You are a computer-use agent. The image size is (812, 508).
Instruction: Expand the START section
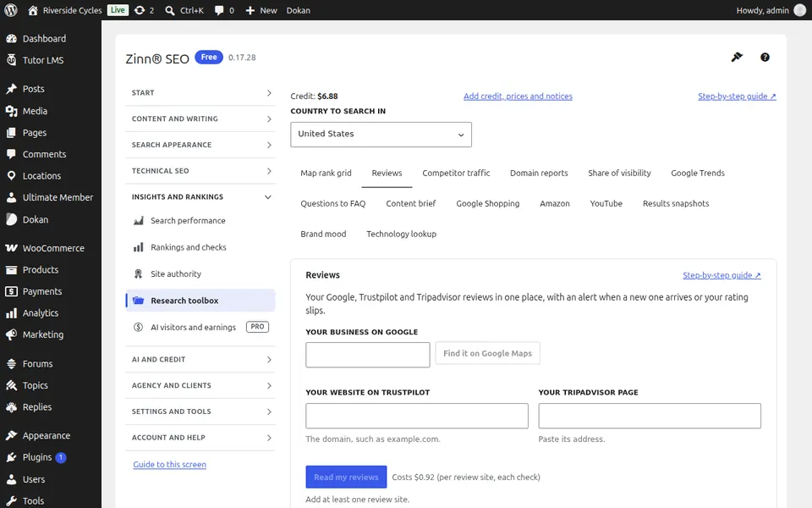tap(201, 93)
